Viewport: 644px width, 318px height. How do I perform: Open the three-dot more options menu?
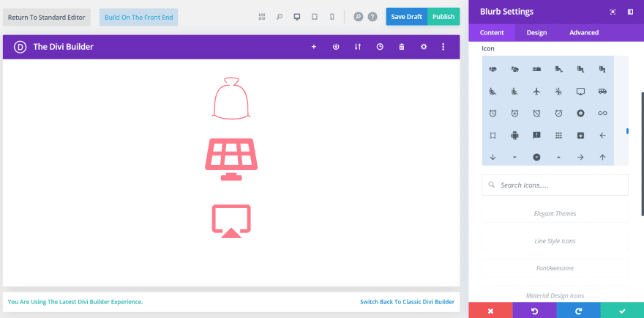tap(443, 47)
